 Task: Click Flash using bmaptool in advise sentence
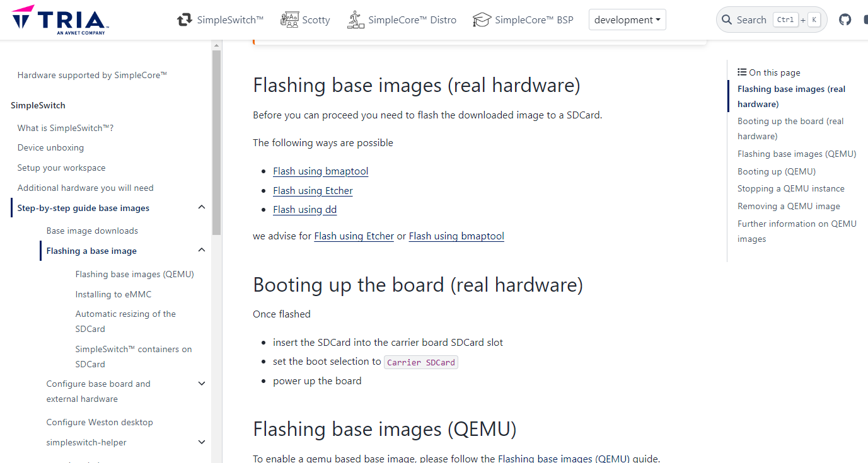456,236
